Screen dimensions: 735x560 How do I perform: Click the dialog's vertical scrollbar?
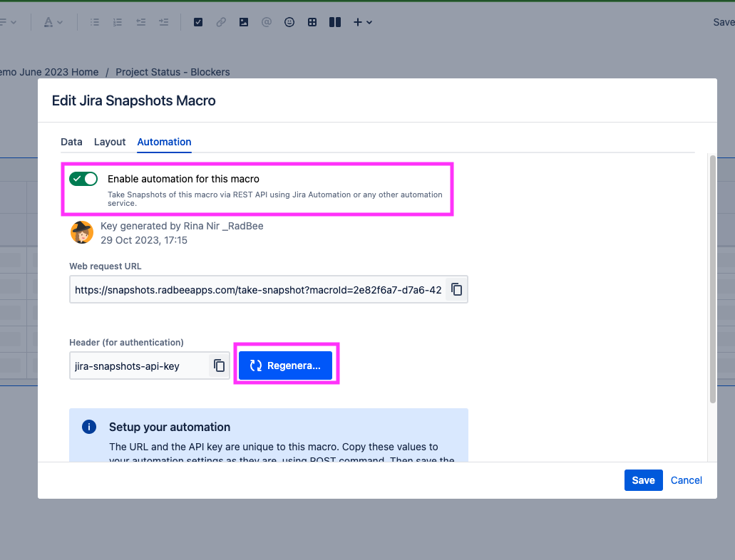pyautogui.click(x=712, y=279)
